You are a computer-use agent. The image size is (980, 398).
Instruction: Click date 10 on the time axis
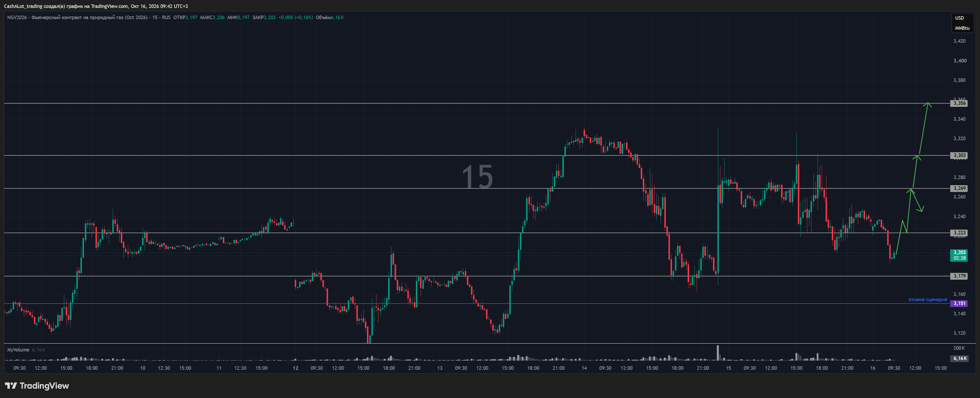click(x=143, y=368)
